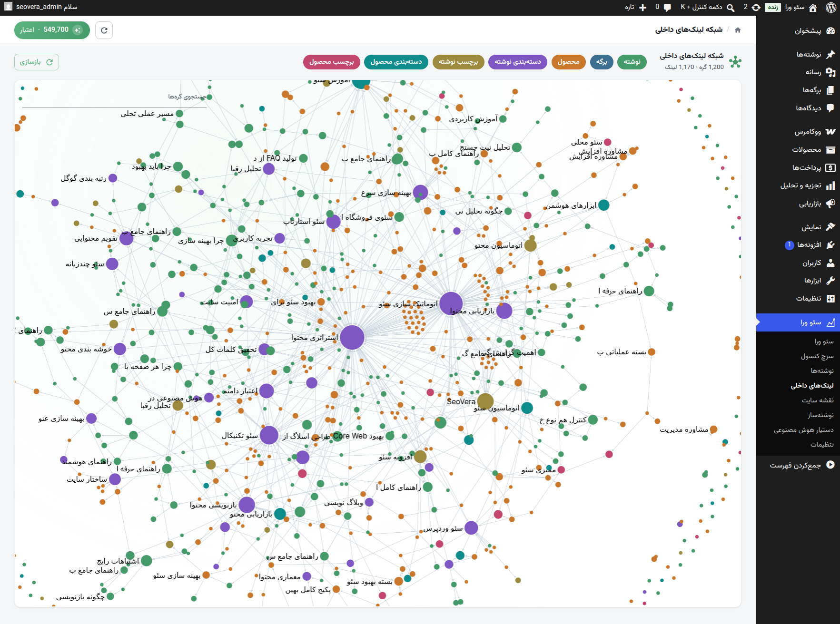Click the search magnifier in admin bar

731,7
